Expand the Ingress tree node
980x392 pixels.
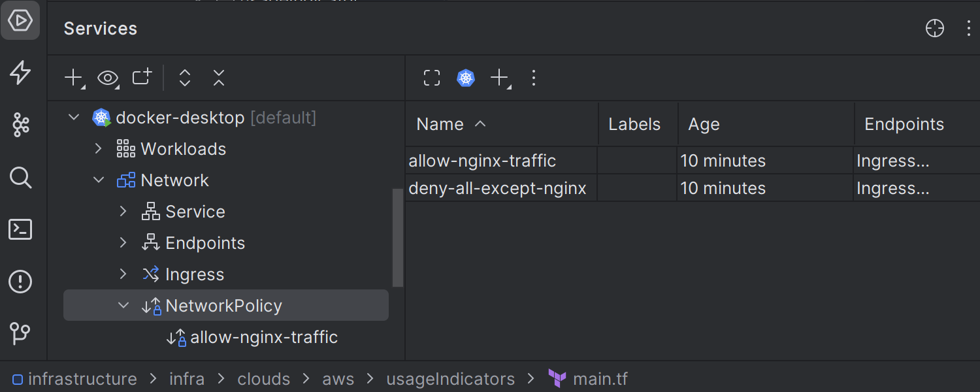123,274
